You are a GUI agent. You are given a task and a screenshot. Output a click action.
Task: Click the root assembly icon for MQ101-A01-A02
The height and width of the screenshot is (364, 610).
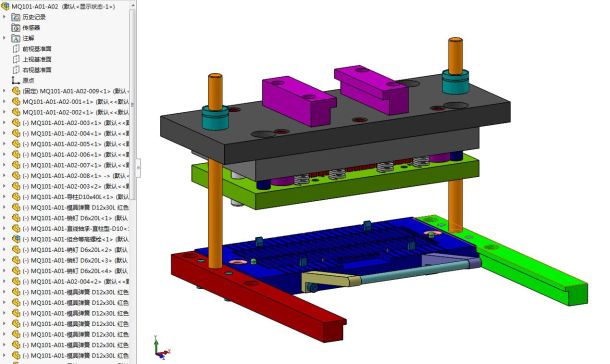5,6
